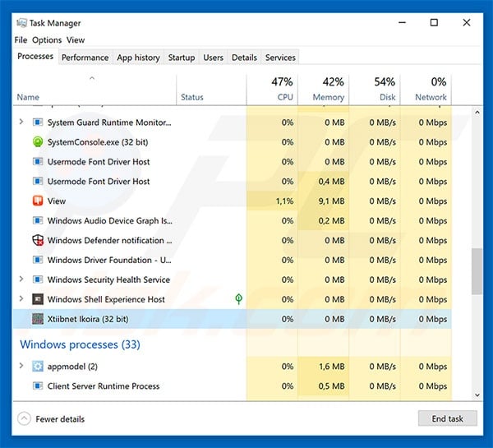
Task: Select System Guard Runtime Monitor name
Action: 109,122
